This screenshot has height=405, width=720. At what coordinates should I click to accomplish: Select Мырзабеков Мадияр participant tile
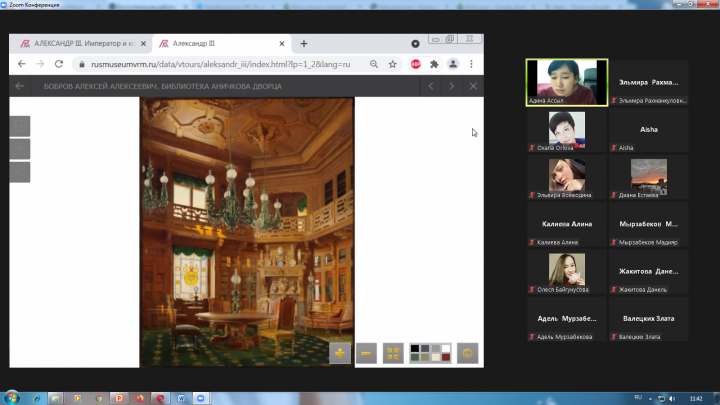point(648,225)
